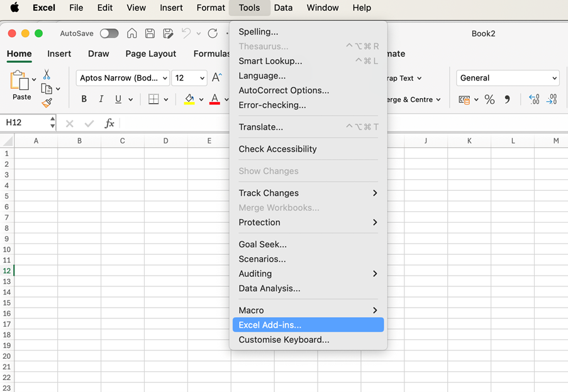
Task: Apply Percent Style formatting icon
Action: pos(489,99)
